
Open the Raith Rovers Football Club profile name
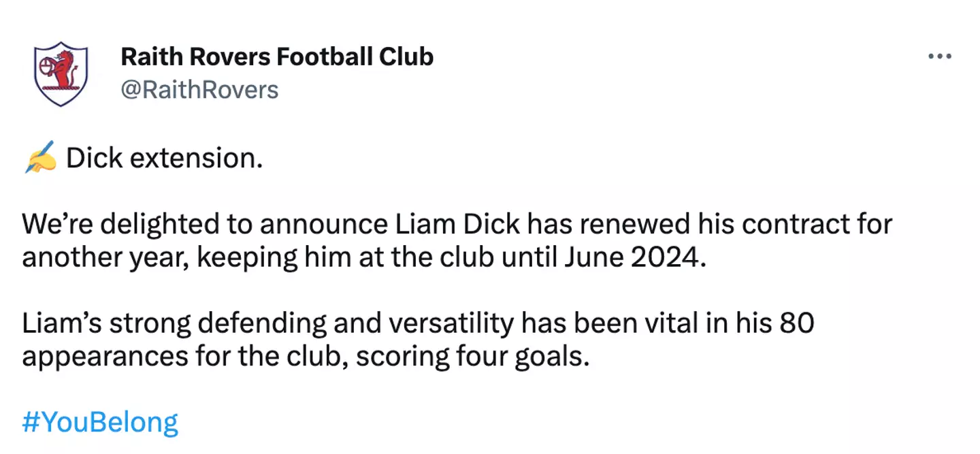pyautogui.click(x=277, y=56)
